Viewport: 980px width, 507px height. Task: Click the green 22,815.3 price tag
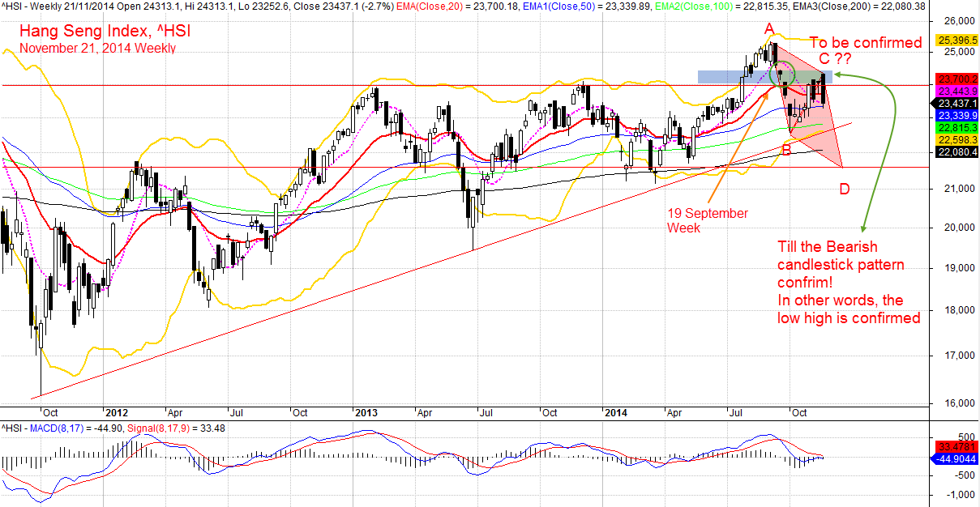pos(957,128)
